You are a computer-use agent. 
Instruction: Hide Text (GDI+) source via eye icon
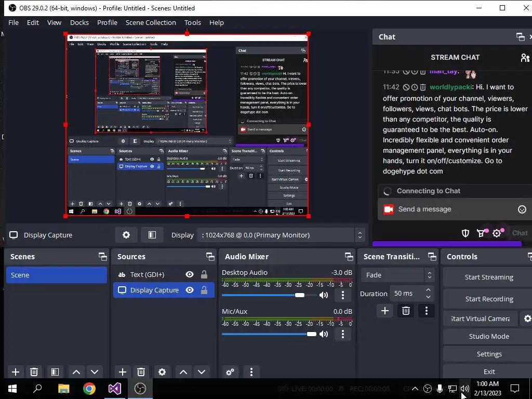point(190,274)
